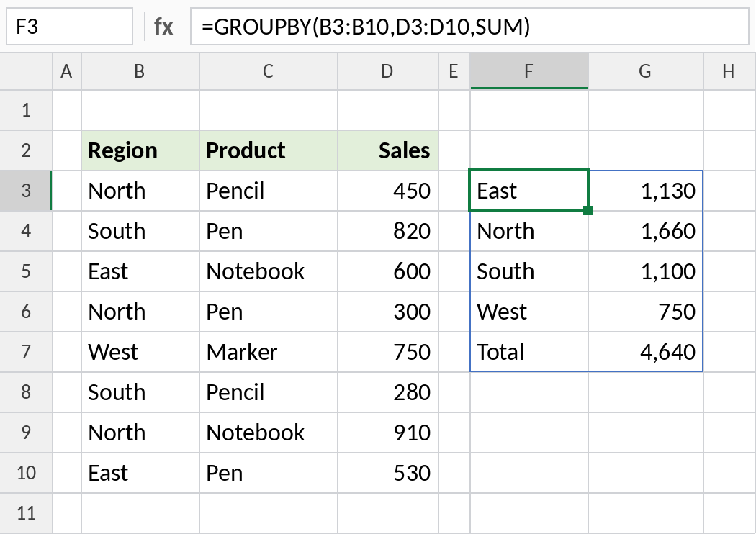This screenshot has width=756, height=534.
Task: Select row 1 header
Action: click(26, 110)
